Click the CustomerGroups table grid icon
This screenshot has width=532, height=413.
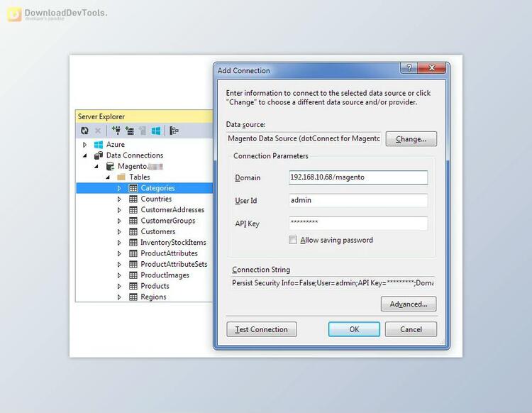133,221
